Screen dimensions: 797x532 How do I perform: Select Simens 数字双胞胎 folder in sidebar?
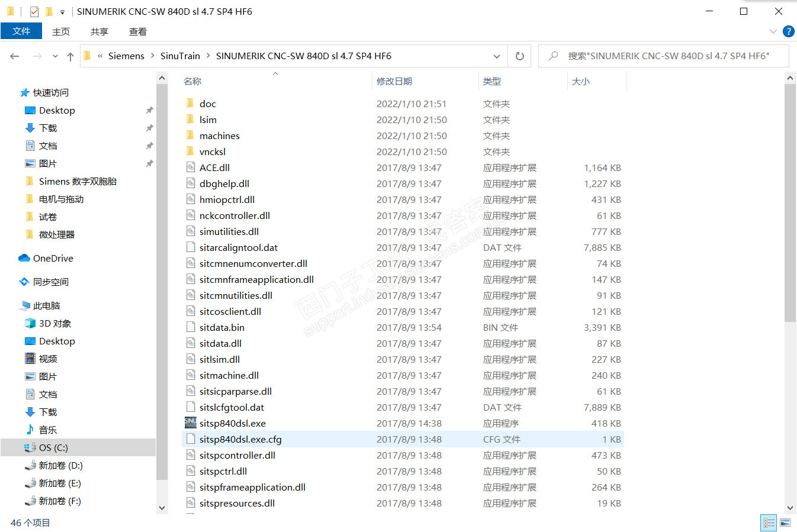78,181
